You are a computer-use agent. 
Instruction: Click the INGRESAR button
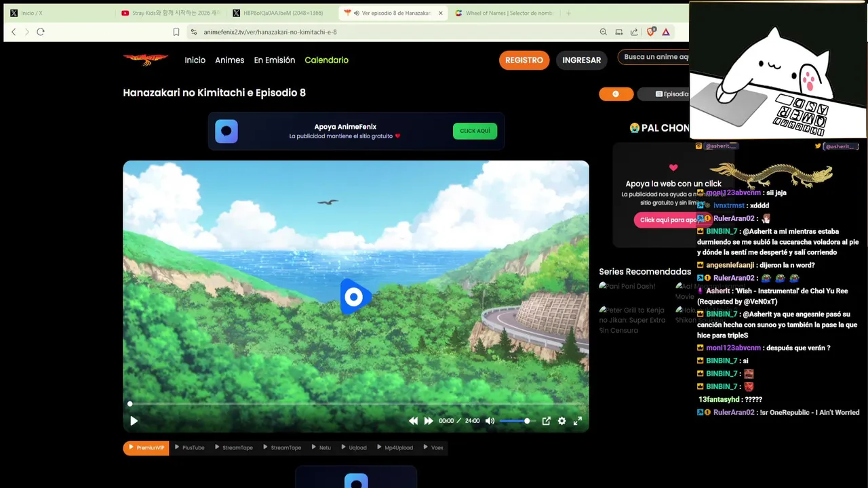point(581,60)
